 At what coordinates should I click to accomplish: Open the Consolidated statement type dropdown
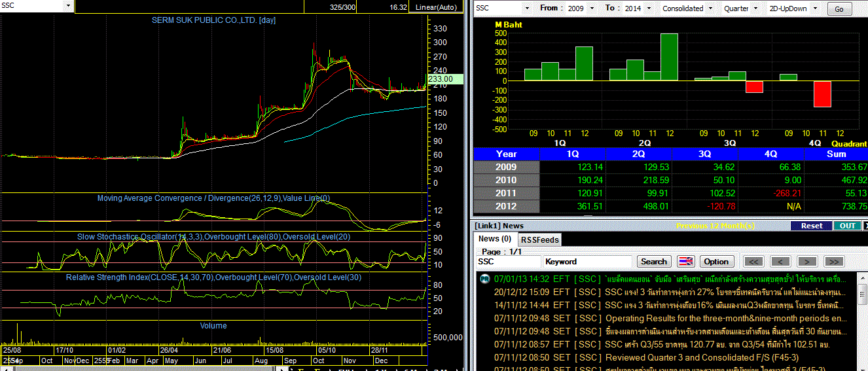(710, 9)
